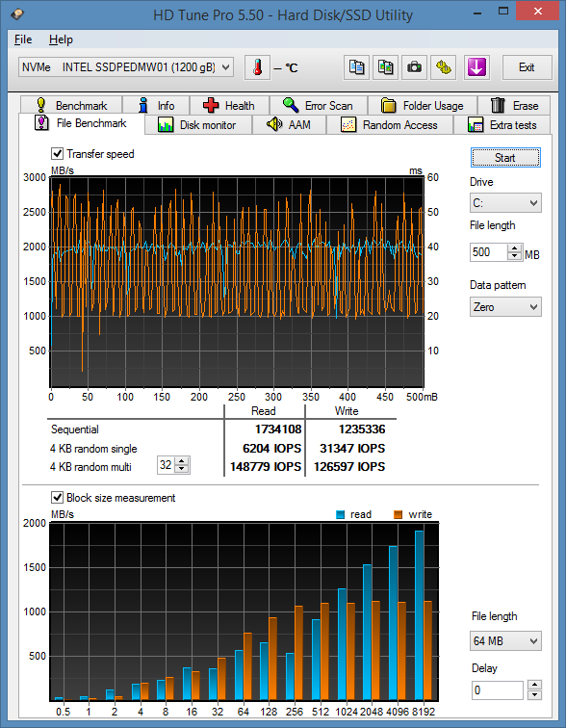566x728 pixels.
Task: Expand the NVMe INTEL drive selector dropdown
Action: tap(126, 67)
